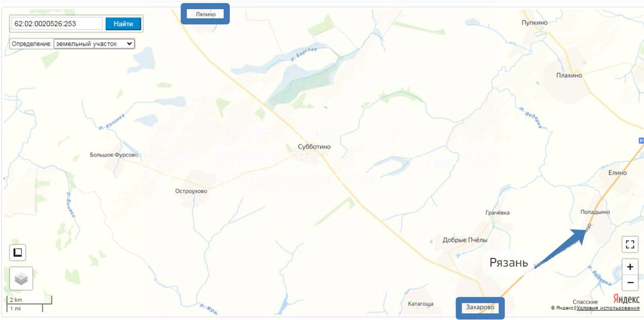Viewport: 644px width, 320px height.
Task: Zoom in with the plus button
Action: 630,267
